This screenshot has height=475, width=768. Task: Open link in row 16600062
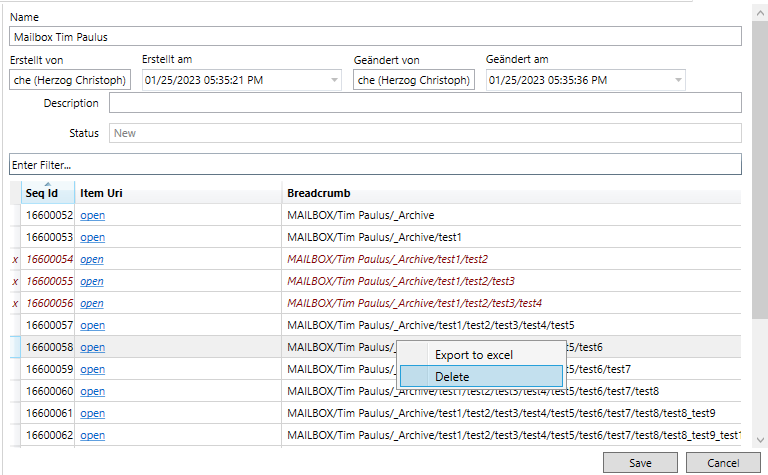[x=93, y=435]
